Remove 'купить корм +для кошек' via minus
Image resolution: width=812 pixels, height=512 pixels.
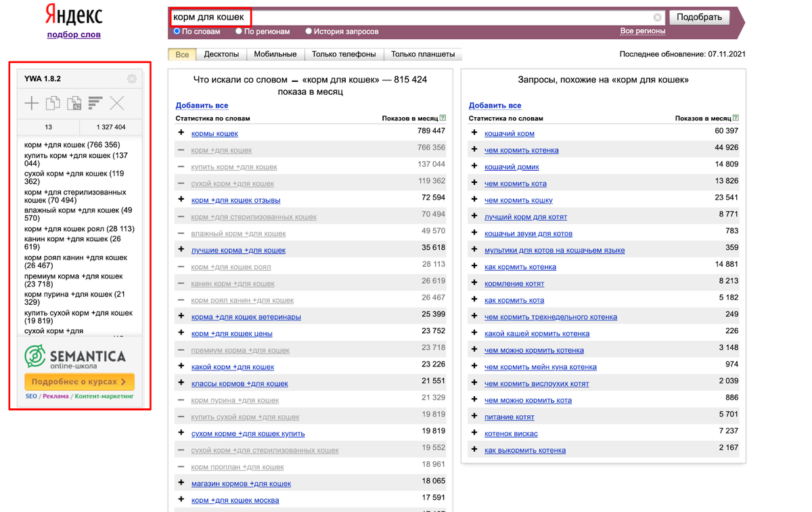[181, 166]
